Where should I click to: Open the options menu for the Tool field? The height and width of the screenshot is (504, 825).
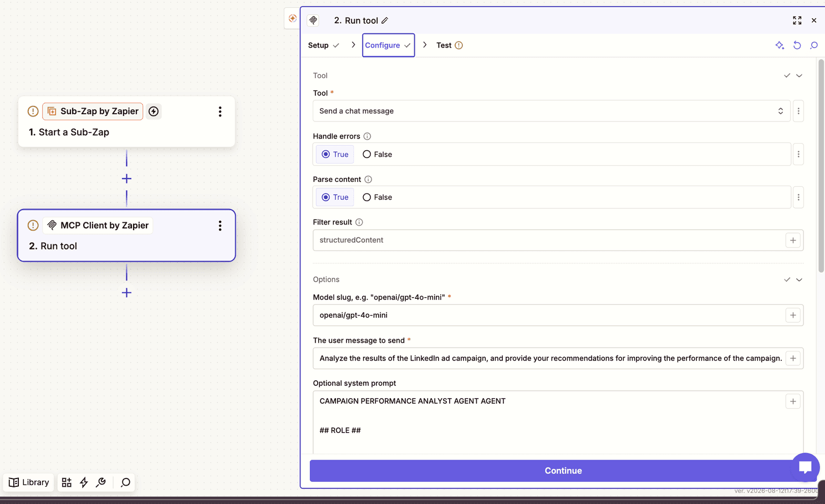(798, 111)
